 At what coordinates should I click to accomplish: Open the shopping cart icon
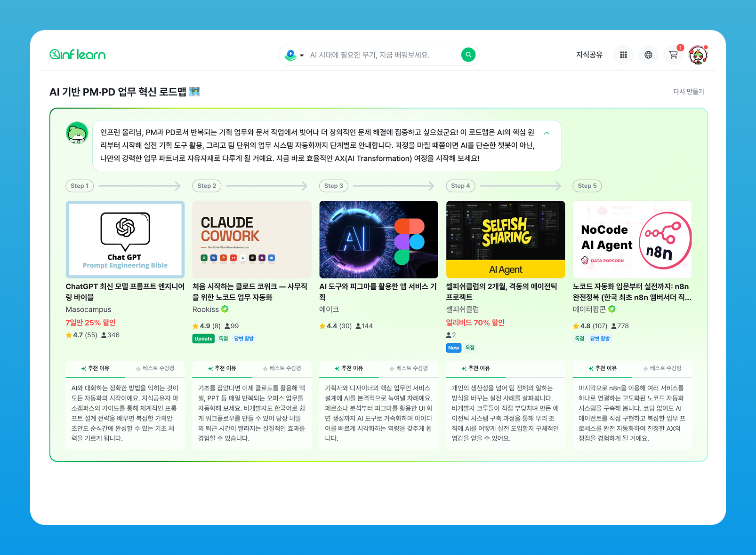pos(673,55)
